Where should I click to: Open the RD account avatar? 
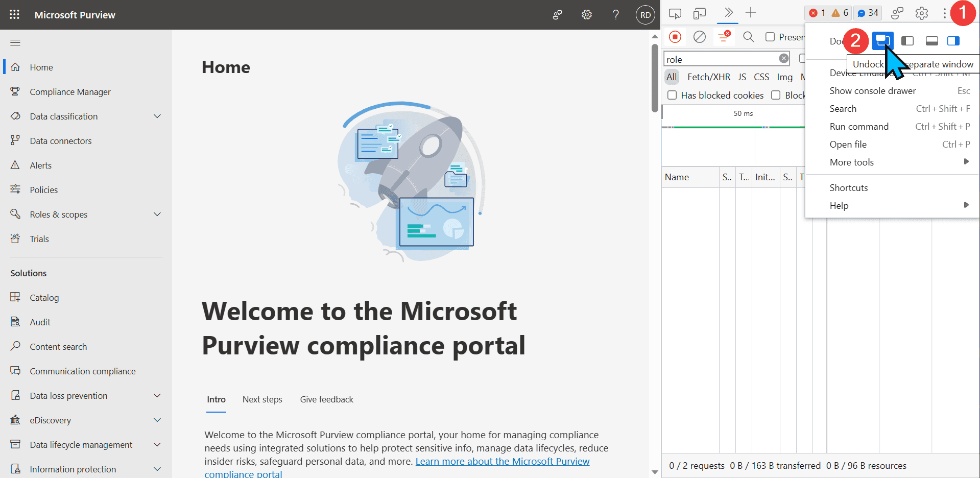646,15
